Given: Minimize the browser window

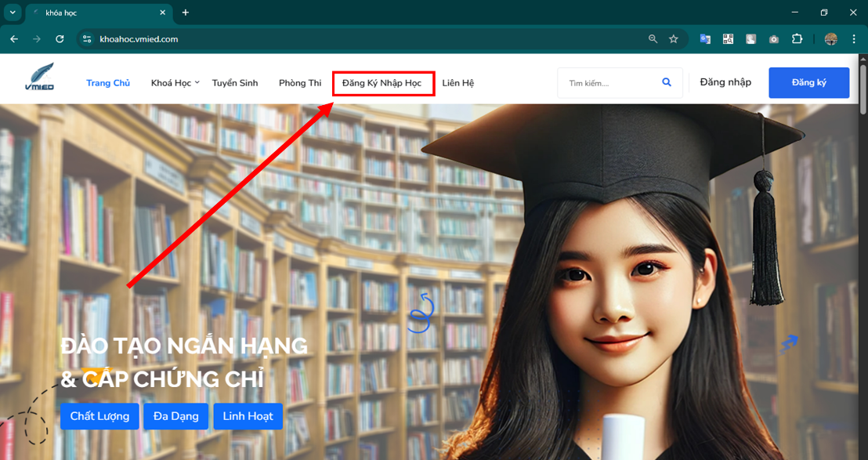Looking at the screenshot, I should pos(795,13).
